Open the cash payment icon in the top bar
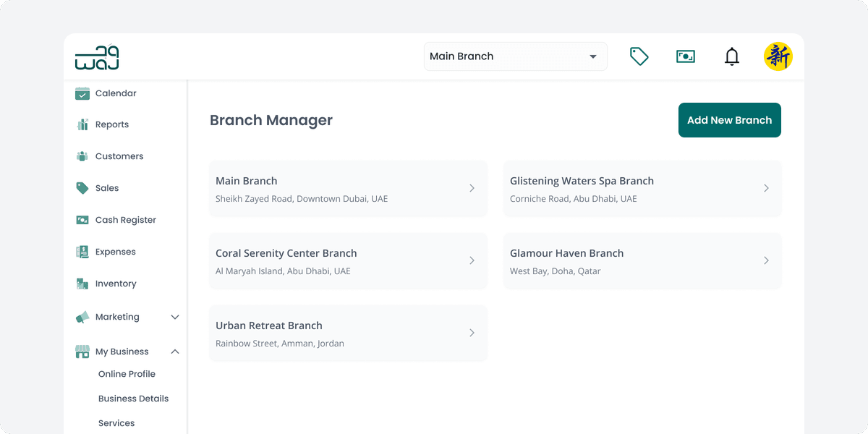 click(685, 56)
